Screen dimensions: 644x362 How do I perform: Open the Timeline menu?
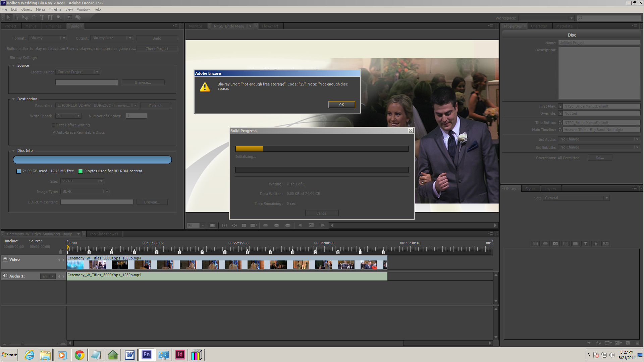click(55, 9)
